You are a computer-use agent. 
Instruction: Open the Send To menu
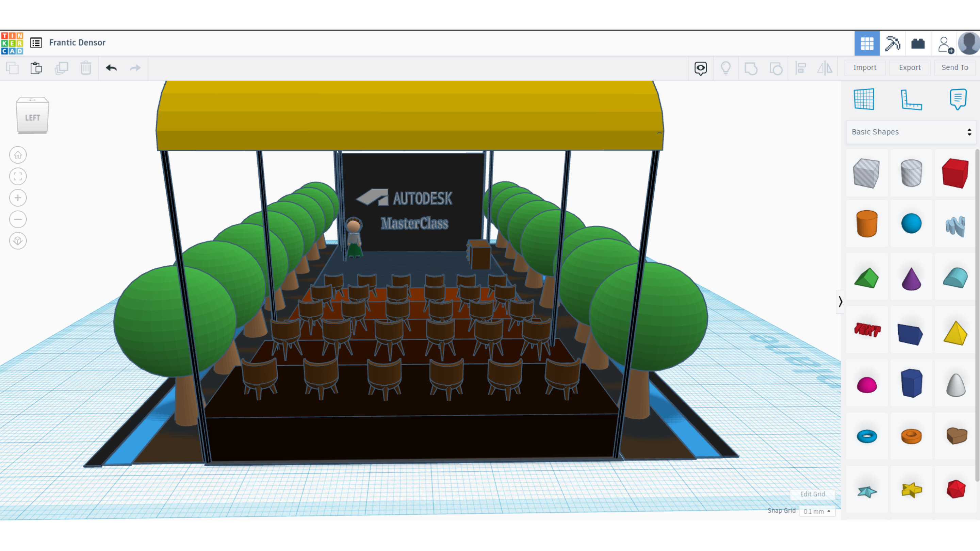(x=954, y=68)
